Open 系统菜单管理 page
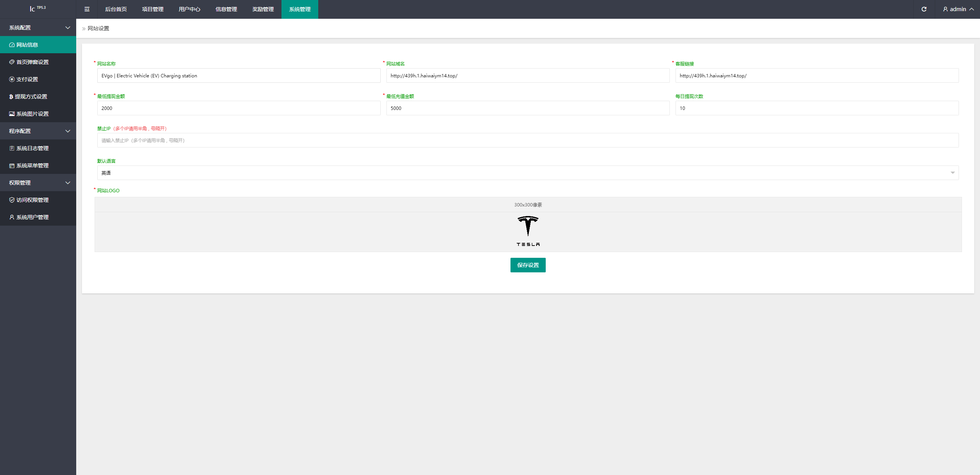This screenshot has height=475, width=980. 38,165
